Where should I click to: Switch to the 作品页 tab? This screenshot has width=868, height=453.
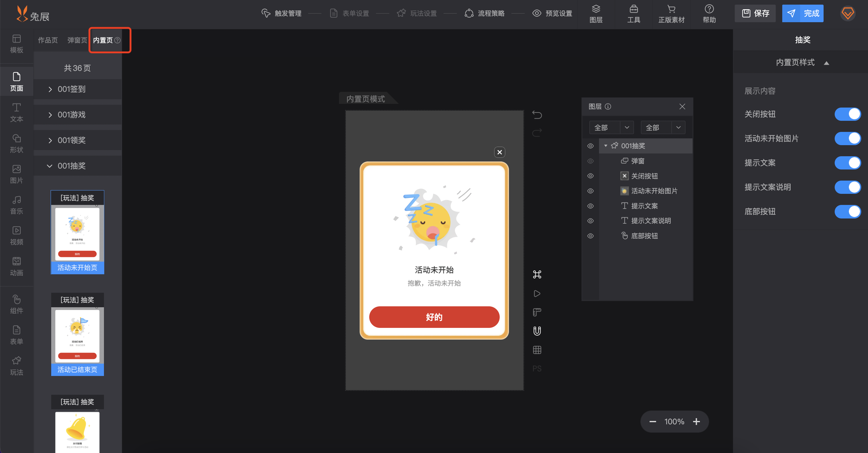point(48,40)
